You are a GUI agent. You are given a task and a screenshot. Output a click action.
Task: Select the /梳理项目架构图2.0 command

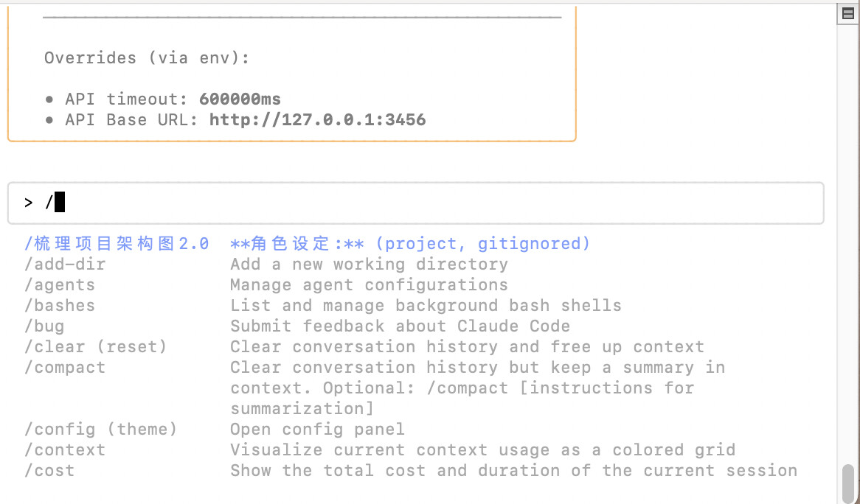[x=117, y=243]
